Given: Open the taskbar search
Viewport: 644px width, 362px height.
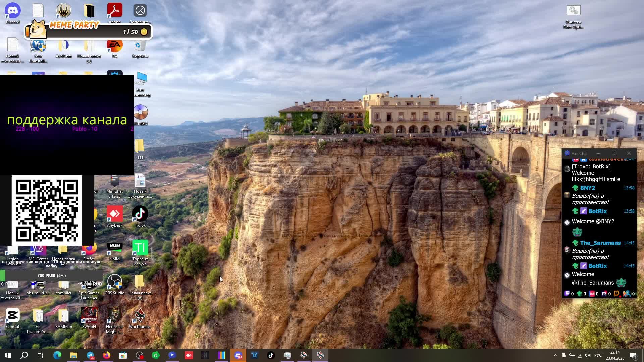Looking at the screenshot, I should (x=24, y=355).
